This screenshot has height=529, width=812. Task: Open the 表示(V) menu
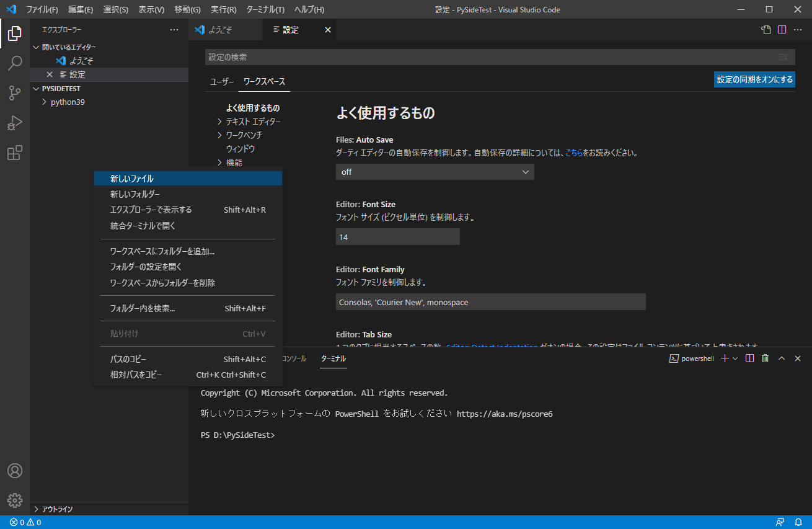151,9
